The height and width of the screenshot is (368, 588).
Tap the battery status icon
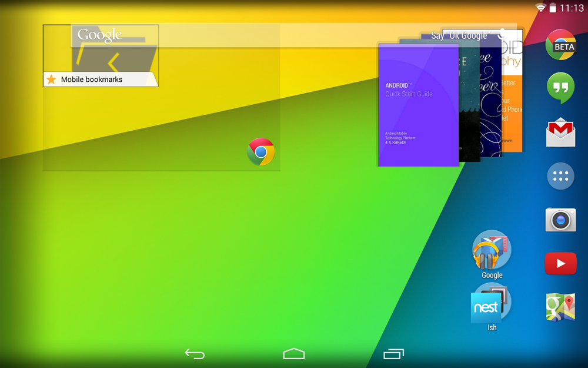[553, 8]
